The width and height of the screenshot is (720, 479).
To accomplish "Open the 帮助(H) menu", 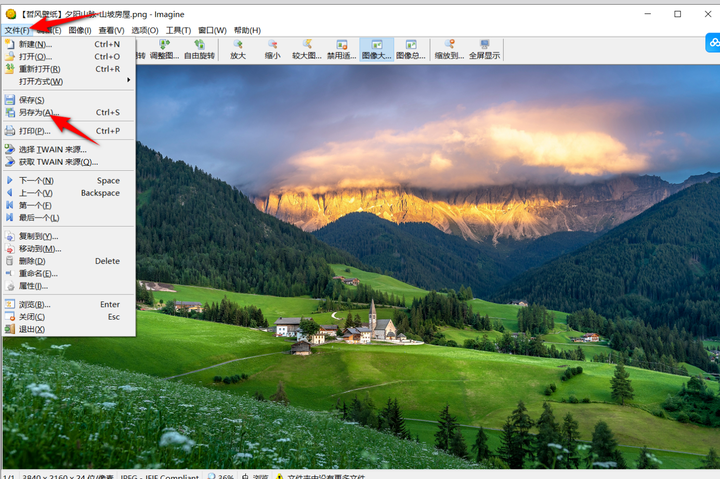I will tap(248, 30).
